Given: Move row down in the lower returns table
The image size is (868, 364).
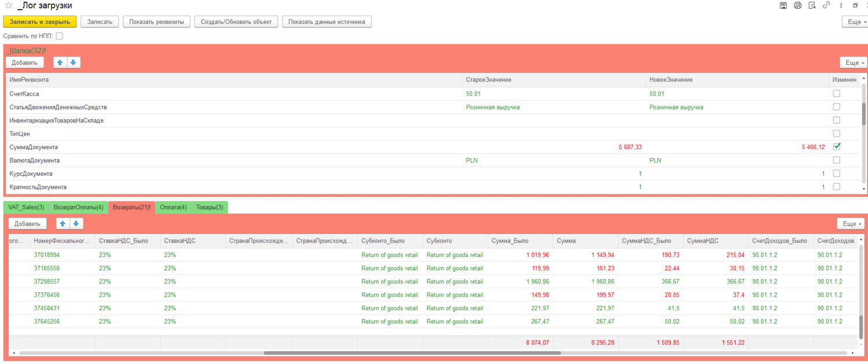Looking at the screenshot, I should pyautogui.click(x=75, y=223).
